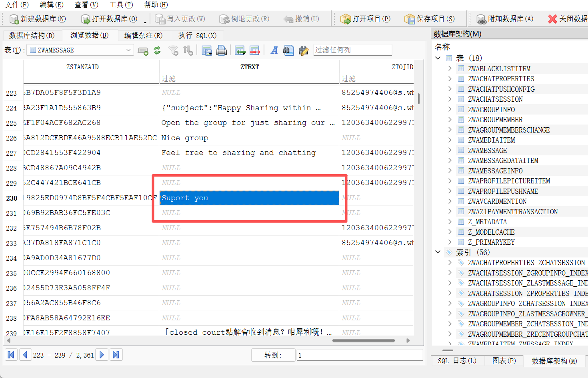Jump to the last record with the skip-to-end button

click(x=116, y=355)
